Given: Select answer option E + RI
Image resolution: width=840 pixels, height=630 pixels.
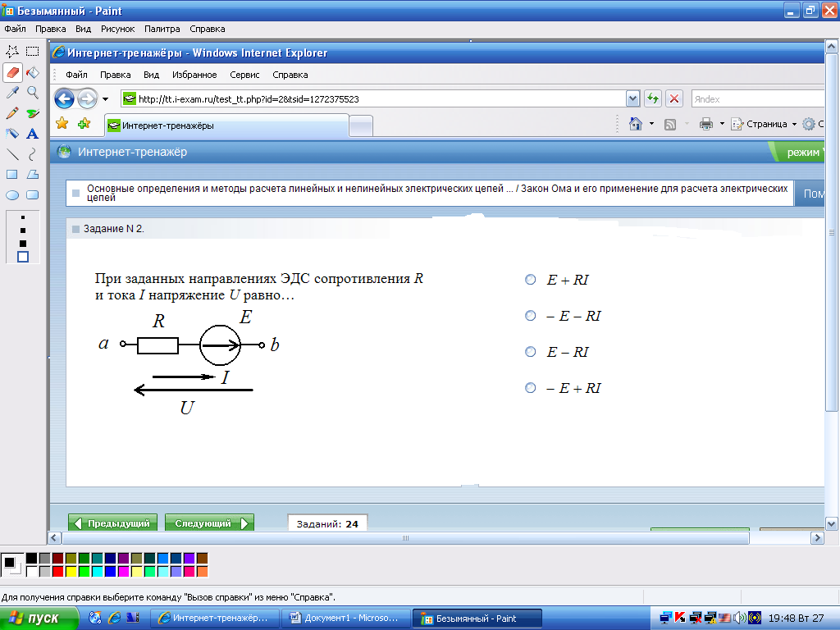Looking at the screenshot, I should click(531, 280).
